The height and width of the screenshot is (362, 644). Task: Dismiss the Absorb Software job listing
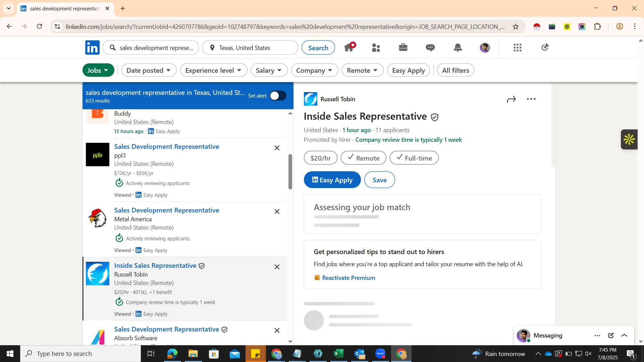(x=277, y=330)
